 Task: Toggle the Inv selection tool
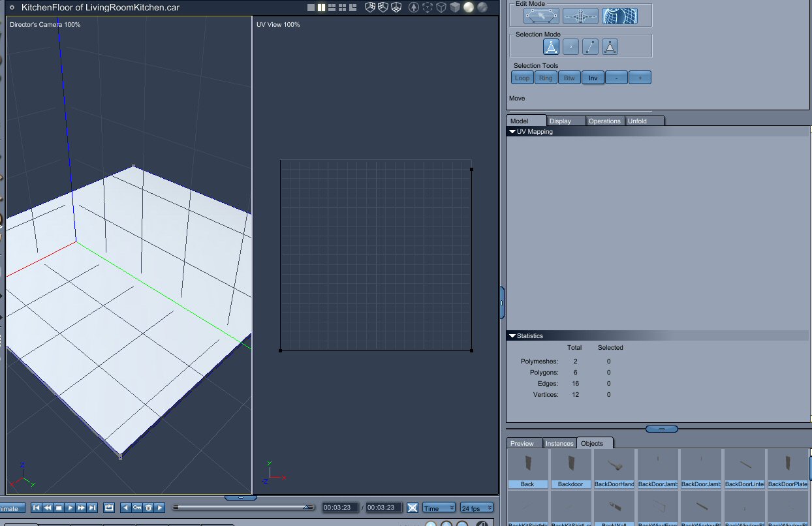point(593,78)
